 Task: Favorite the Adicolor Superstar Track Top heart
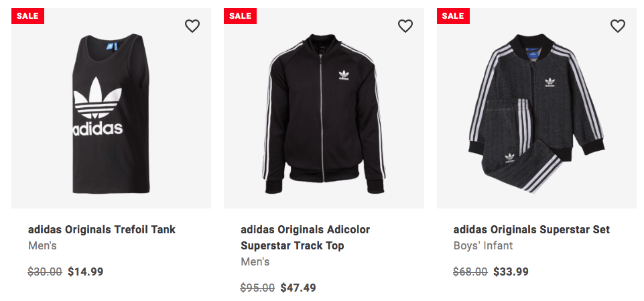[x=405, y=26]
